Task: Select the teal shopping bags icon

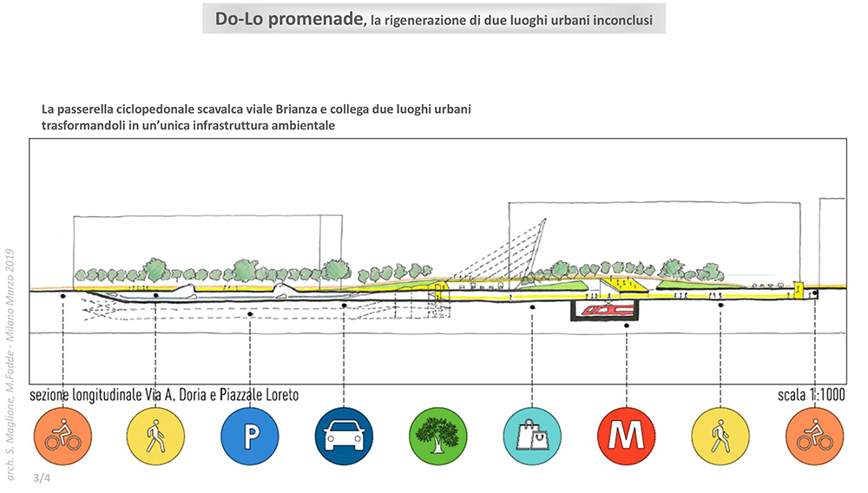Action: [x=532, y=436]
